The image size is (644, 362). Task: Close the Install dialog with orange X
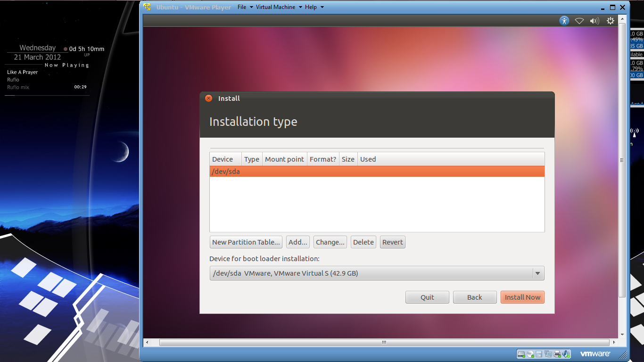pyautogui.click(x=209, y=99)
